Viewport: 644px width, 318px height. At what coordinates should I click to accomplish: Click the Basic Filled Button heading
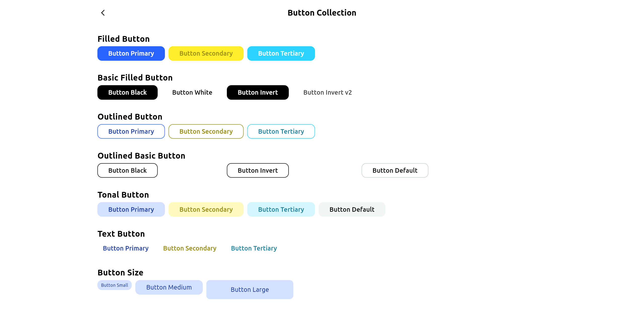click(x=135, y=78)
